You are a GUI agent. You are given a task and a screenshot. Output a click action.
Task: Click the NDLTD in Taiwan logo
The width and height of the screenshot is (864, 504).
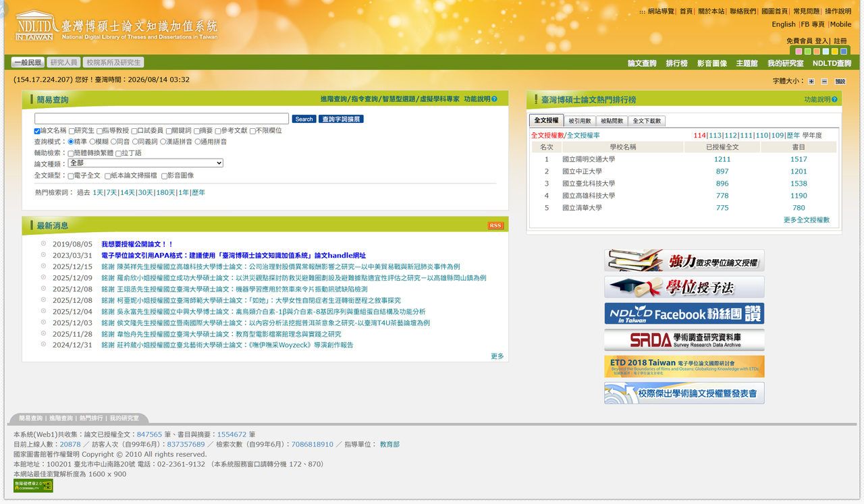click(x=116, y=26)
